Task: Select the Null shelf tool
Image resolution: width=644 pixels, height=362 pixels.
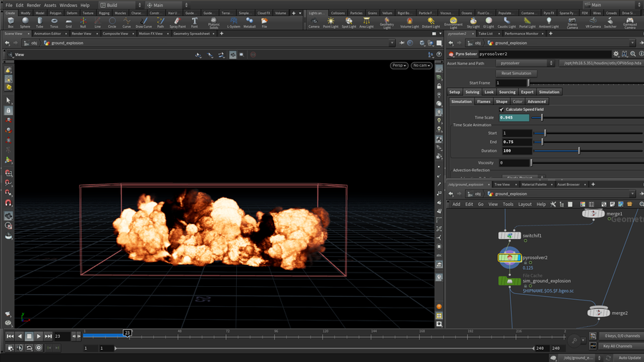Action: tap(83, 22)
